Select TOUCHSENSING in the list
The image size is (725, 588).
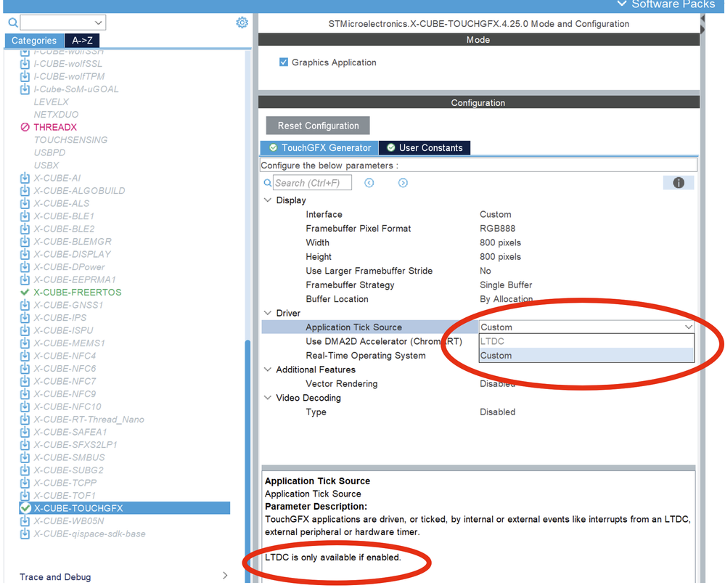[x=70, y=139]
